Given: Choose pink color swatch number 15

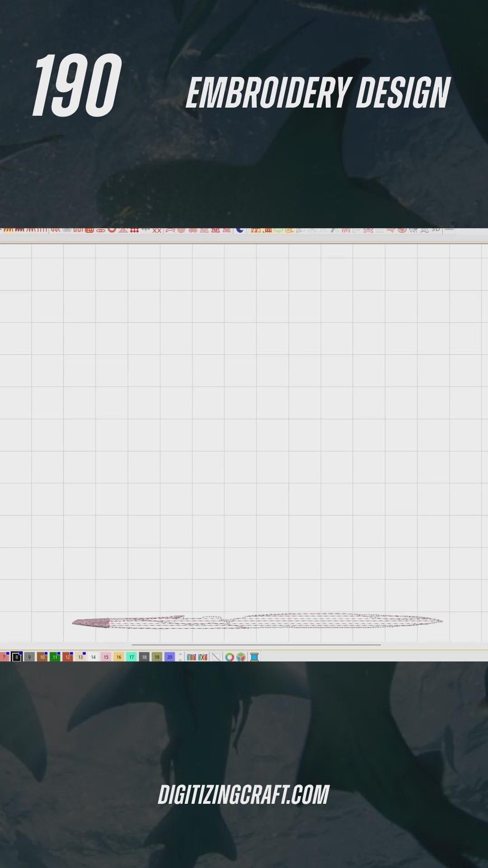Looking at the screenshot, I should pos(106,657).
